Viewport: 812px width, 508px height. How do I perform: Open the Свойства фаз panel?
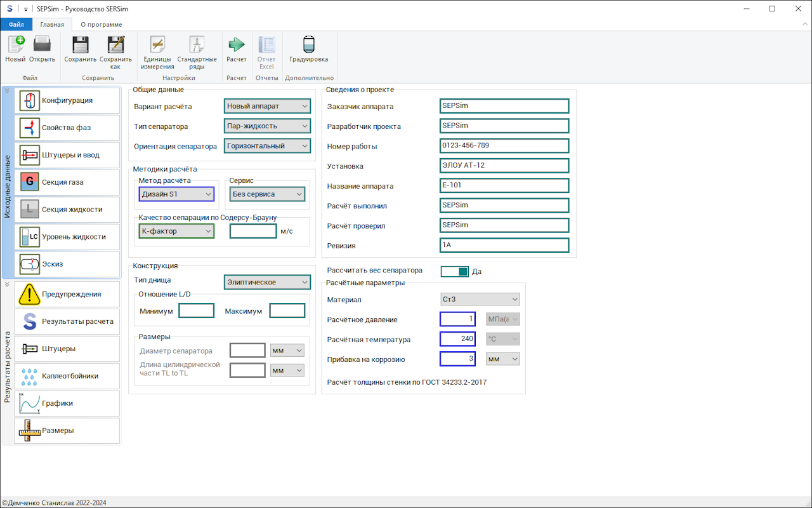pos(67,128)
